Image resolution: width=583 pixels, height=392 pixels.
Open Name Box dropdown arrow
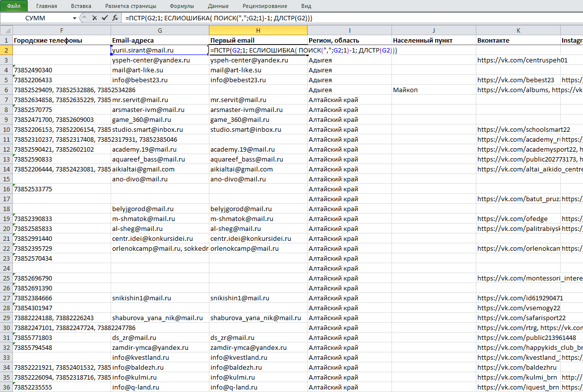74,18
